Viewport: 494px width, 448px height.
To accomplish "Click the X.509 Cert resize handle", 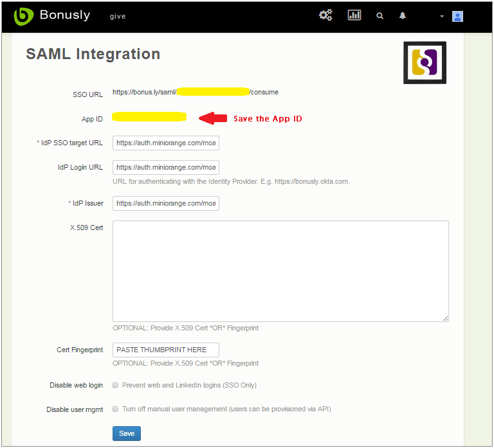I will click(x=445, y=319).
